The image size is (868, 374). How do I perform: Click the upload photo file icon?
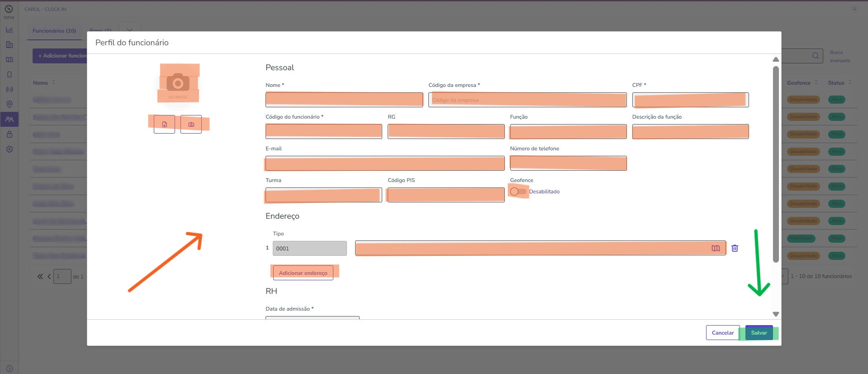(164, 125)
